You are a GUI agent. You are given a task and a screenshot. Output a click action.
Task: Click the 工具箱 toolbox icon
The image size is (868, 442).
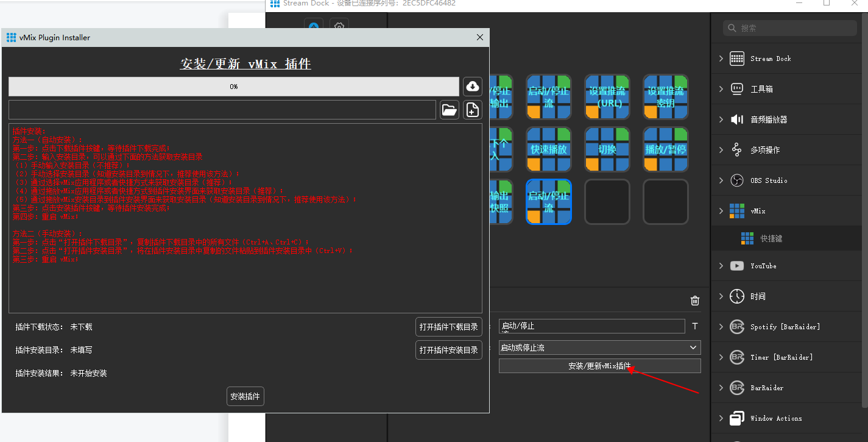pos(737,89)
